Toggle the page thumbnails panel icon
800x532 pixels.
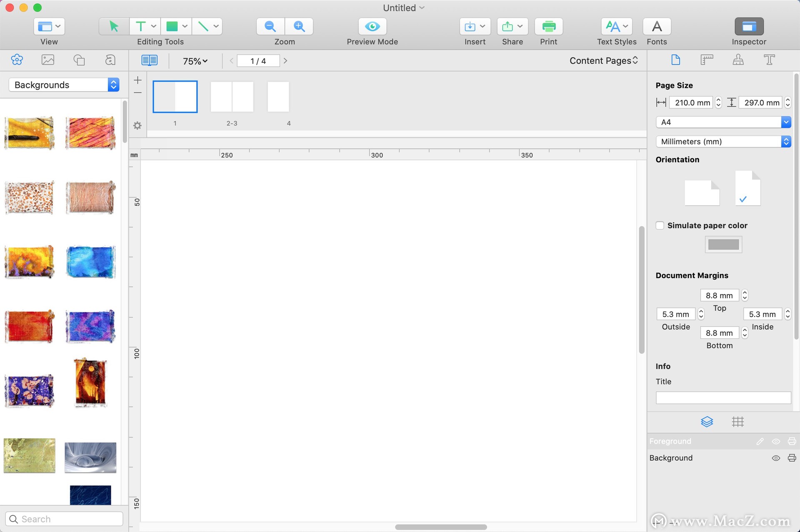click(149, 60)
